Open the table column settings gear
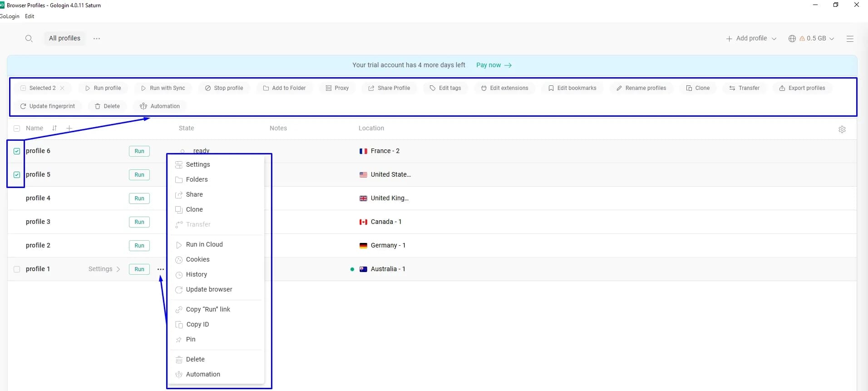This screenshot has width=868, height=391. pos(842,129)
